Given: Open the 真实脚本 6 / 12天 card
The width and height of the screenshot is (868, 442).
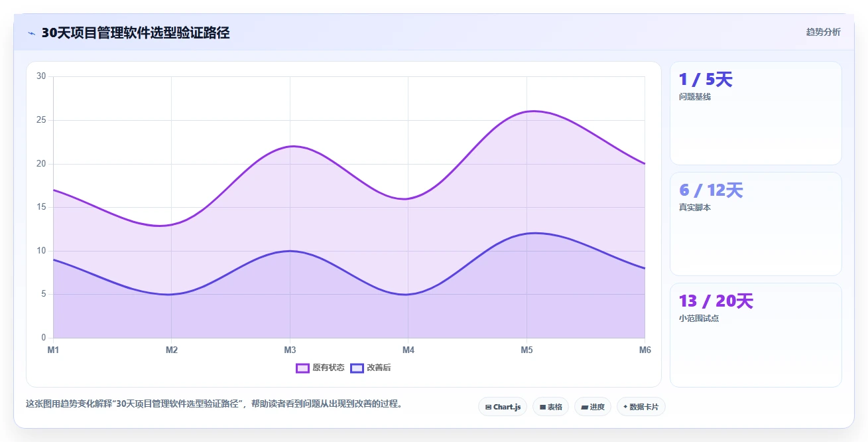Looking at the screenshot, I should 755,224.
